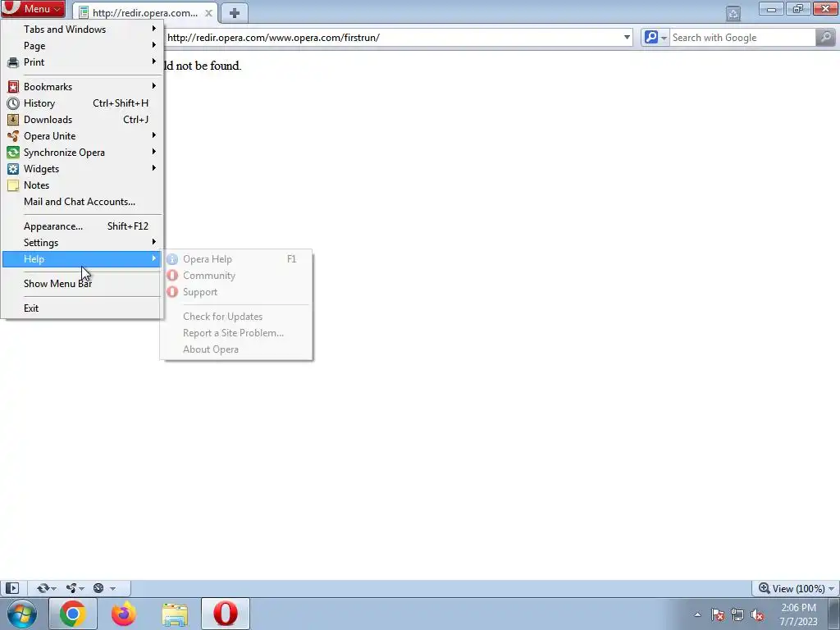Expand the Opera Unite submenu arrow
840x630 pixels.
coord(153,135)
